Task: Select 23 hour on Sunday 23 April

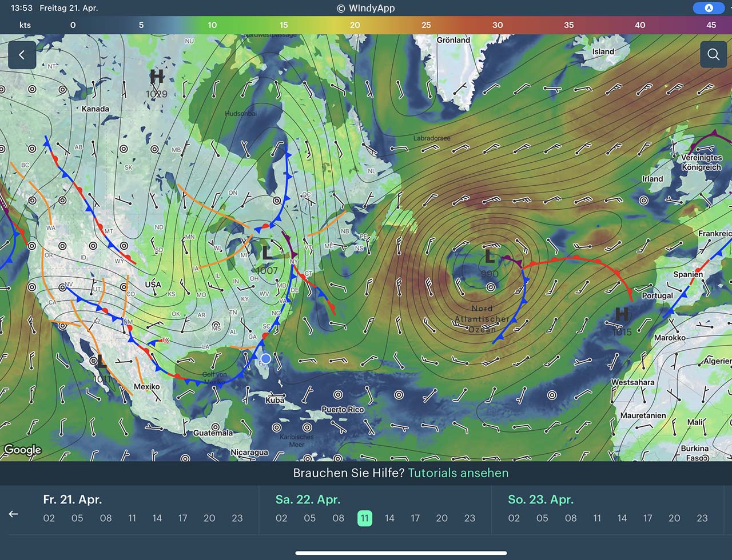Action: pyautogui.click(x=702, y=518)
